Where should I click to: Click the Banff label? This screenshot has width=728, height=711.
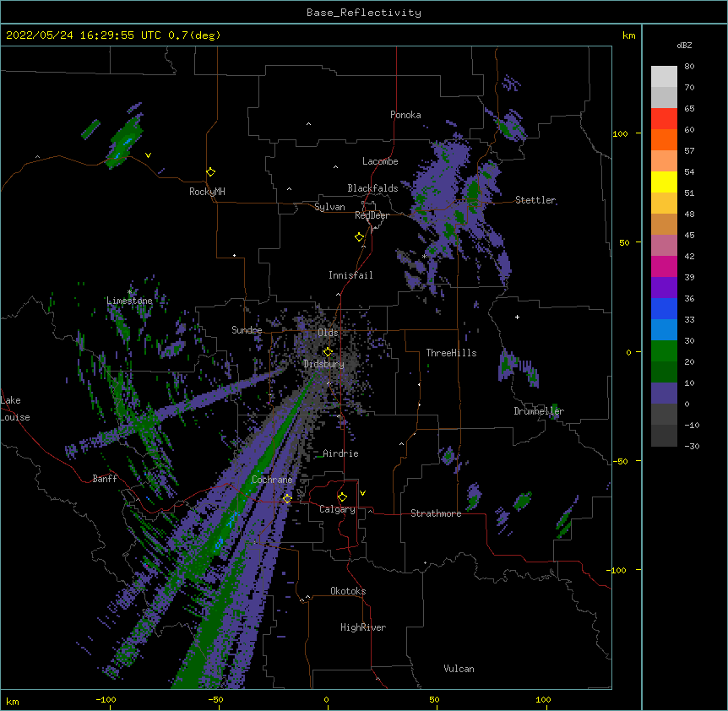click(x=105, y=479)
